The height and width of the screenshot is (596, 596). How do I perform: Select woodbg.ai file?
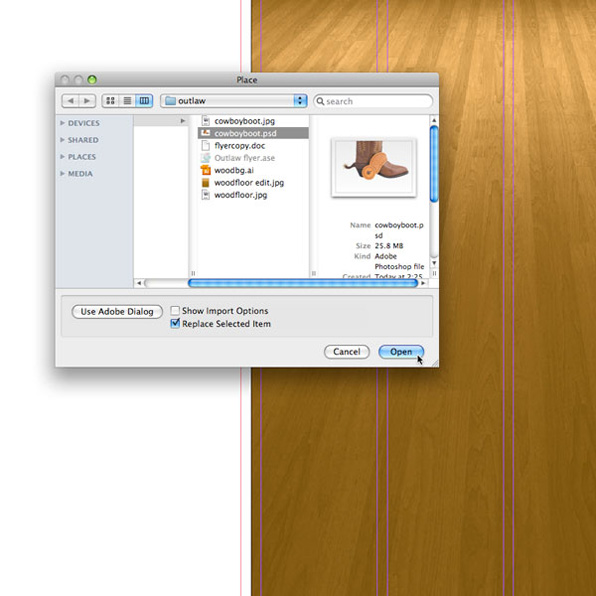point(253,170)
